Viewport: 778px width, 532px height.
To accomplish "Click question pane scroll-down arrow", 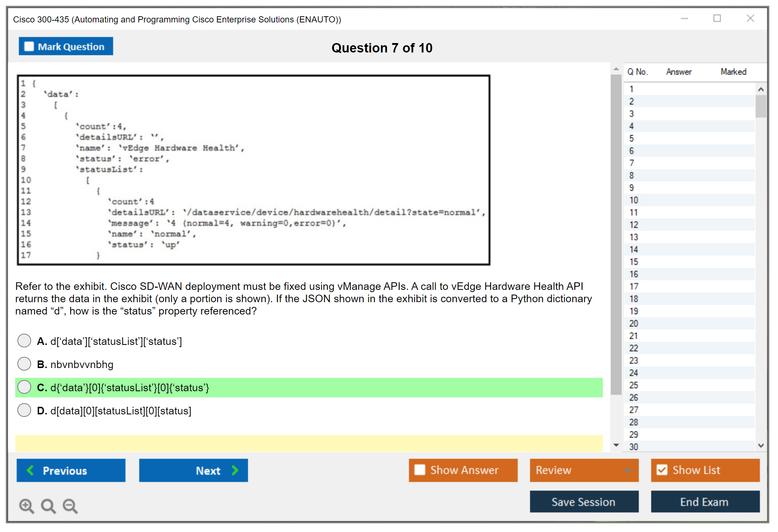I will 616,445.
